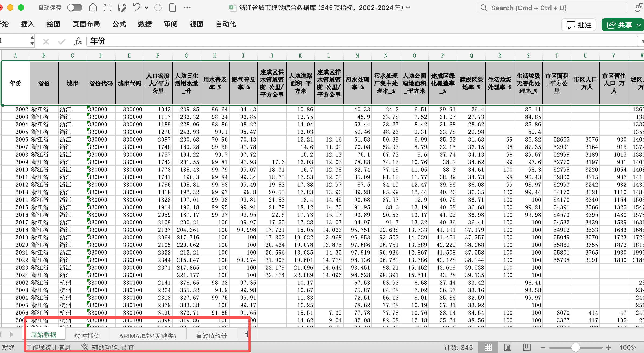This screenshot has width=644, height=353.
Task: Click the Redo icon
Action: pyautogui.click(x=158, y=8)
